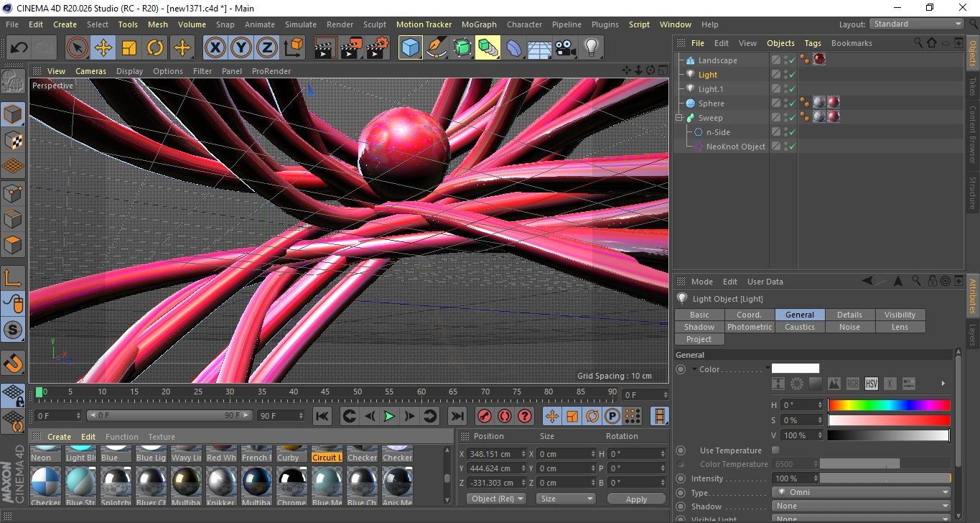Record active objects keyframe
980x523 pixels.
pos(485,416)
